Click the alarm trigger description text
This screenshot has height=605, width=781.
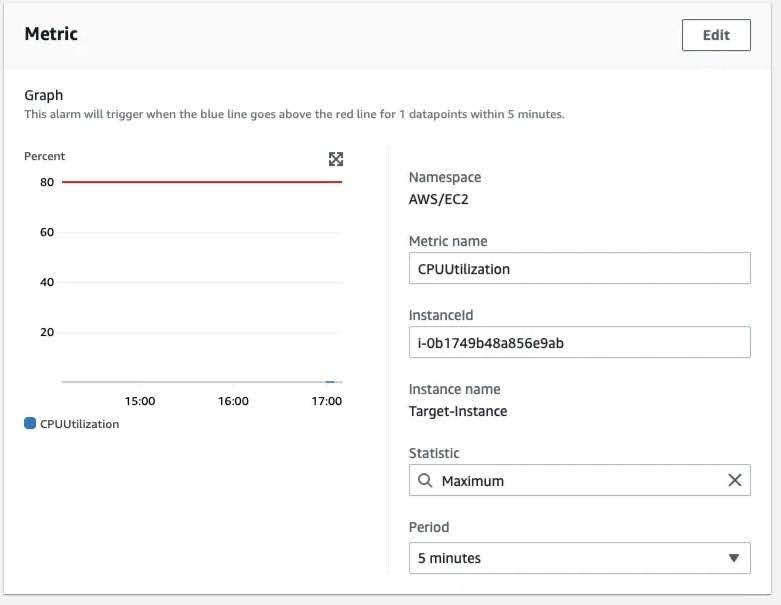tap(294, 114)
